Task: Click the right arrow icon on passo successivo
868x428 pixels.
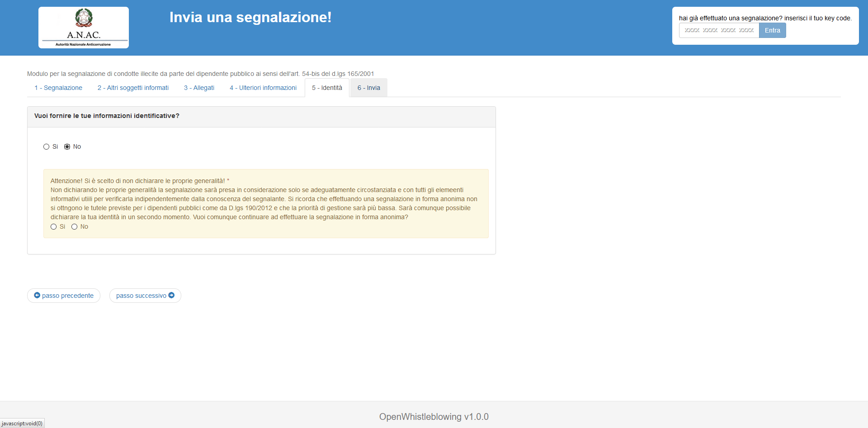Action: point(171,295)
